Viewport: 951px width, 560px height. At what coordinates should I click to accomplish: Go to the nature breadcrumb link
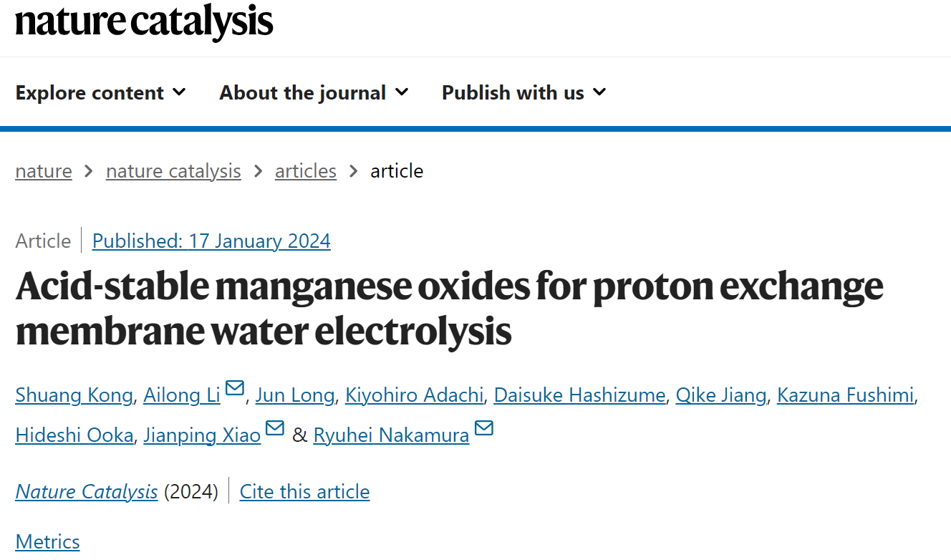coord(44,171)
